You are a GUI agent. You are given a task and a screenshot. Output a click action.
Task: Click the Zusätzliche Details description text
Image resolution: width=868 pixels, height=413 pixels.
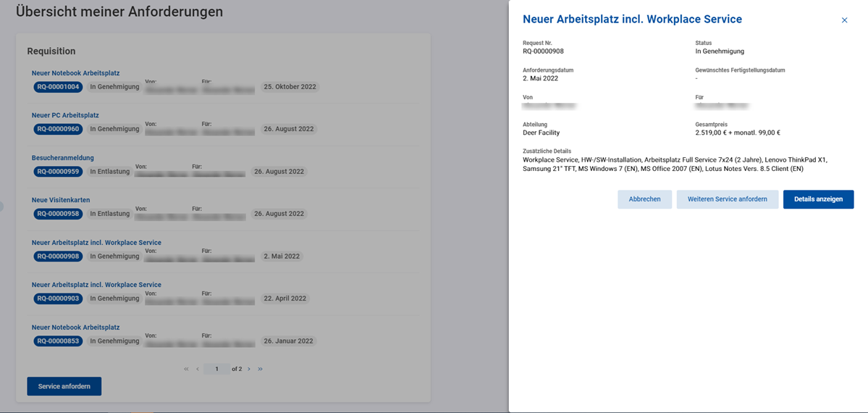pos(675,164)
